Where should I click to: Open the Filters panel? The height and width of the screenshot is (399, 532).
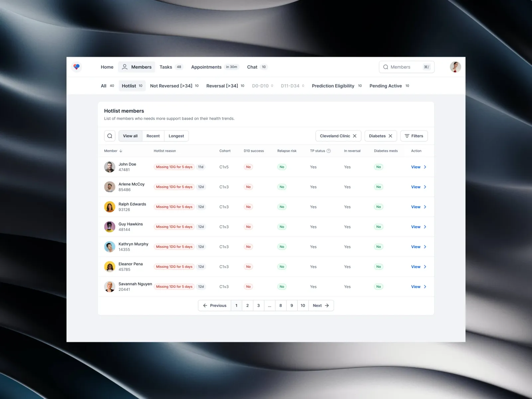click(414, 136)
